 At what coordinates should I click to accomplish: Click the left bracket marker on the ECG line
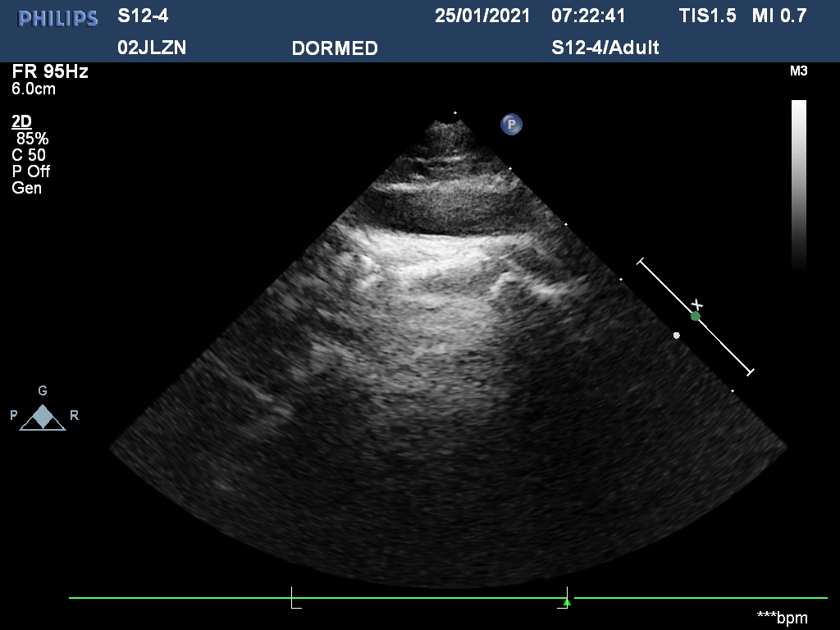pyautogui.click(x=295, y=598)
